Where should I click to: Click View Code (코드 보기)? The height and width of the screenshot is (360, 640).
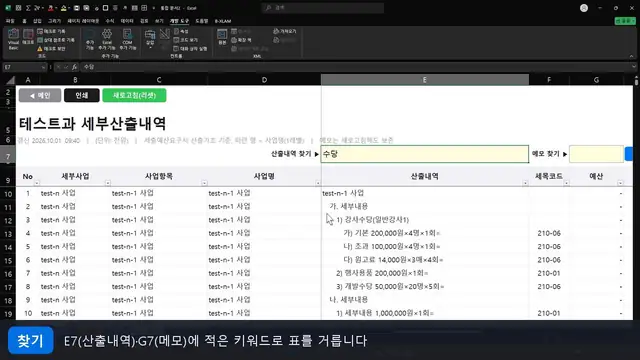[186, 40]
